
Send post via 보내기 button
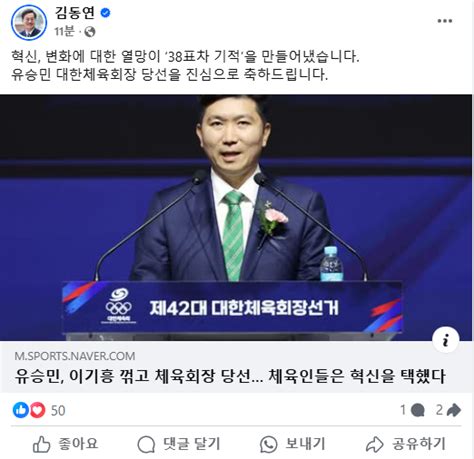292,444
